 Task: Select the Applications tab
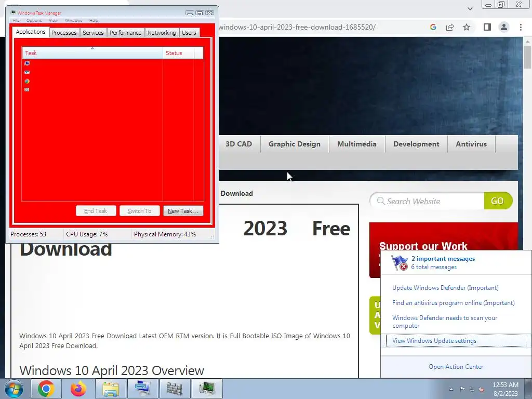click(x=31, y=32)
